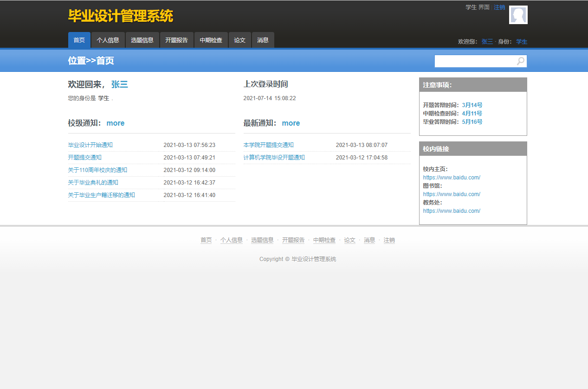The image size is (588, 389).
Task: Click the library link under 校内链接
Action: pos(452,194)
